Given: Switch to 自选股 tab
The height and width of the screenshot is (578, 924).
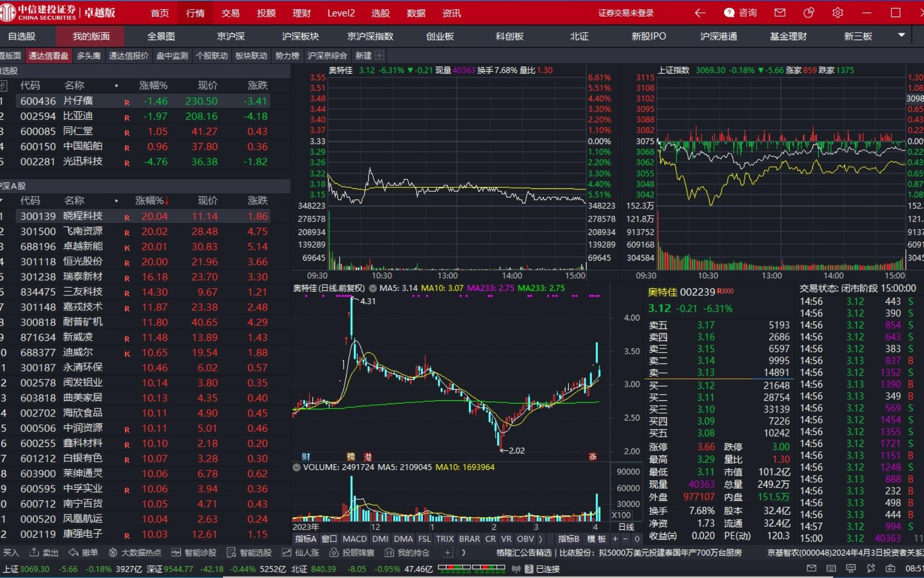Looking at the screenshot, I should tap(21, 36).
